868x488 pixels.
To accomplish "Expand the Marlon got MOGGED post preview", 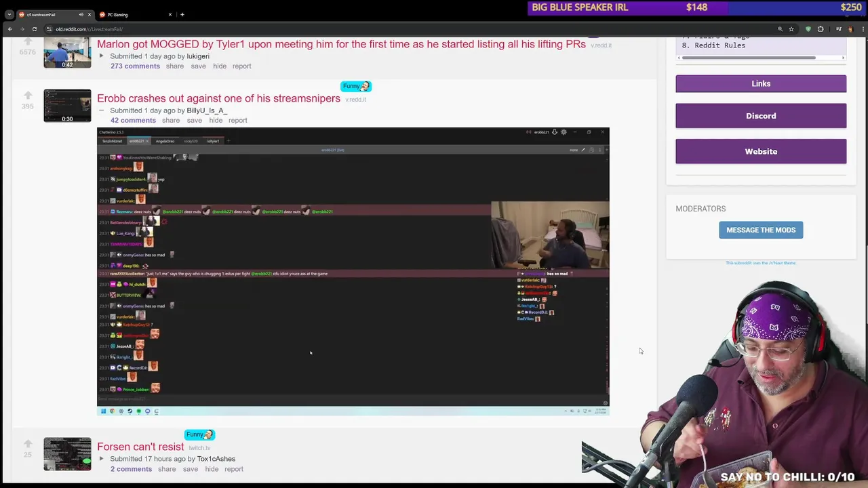I will [x=101, y=56].
